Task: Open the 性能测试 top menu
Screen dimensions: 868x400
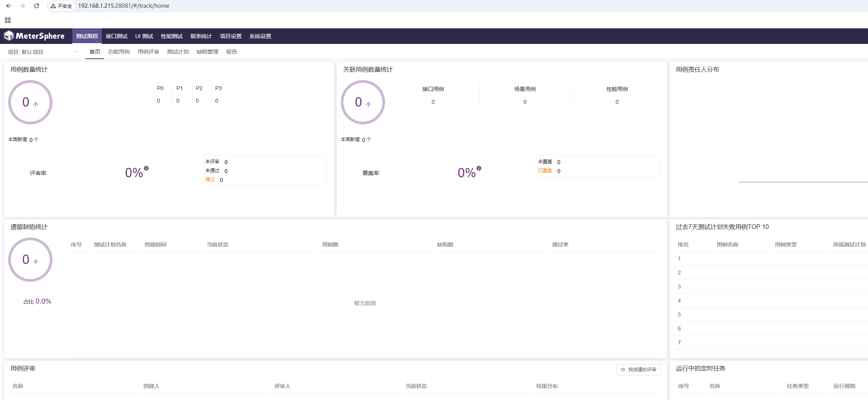Action: click(171, 36)
